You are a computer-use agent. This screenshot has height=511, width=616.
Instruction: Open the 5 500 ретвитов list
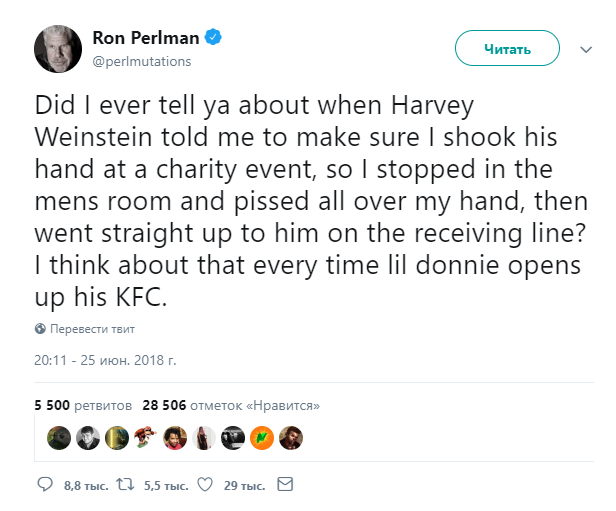[x=83, y=405]
